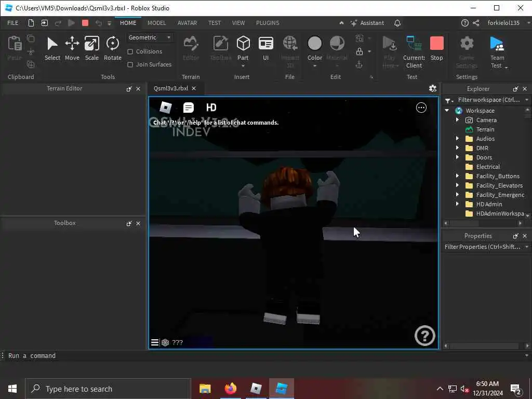Pick the Rotate tool
532x399 pixels.
tap(112, 49)
